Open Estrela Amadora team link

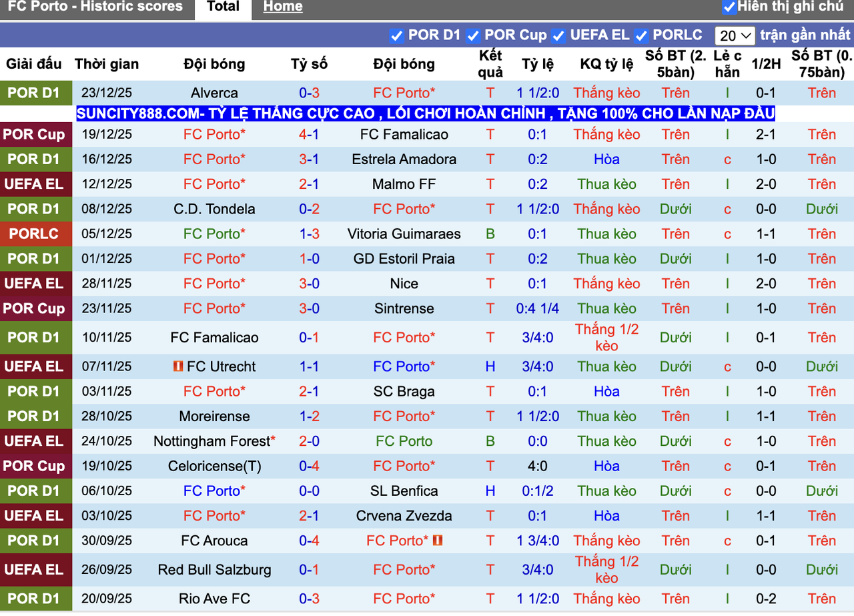point(404,159)
